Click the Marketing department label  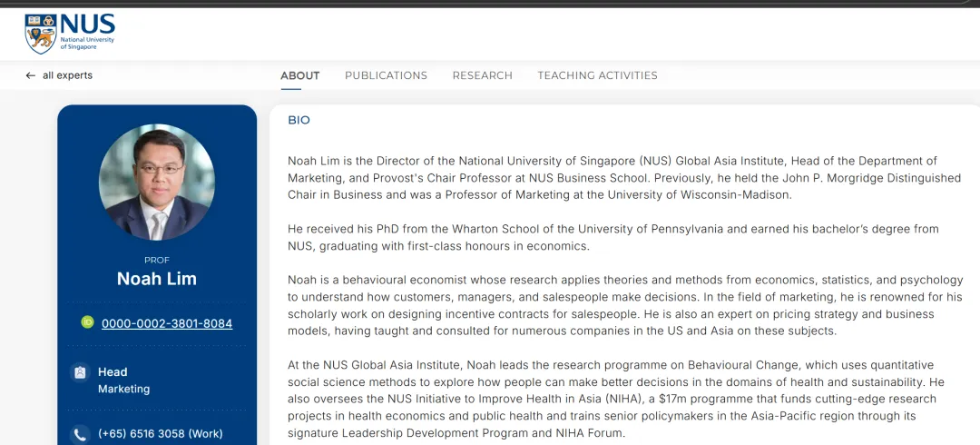tap(123, 390)
